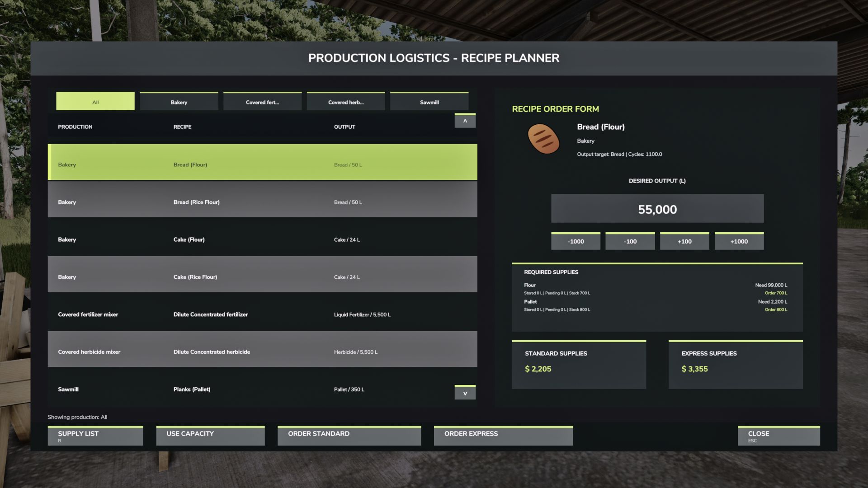Click the Flour supply name label
The image size is (868, 488).
pyautogui.click(x=529, y=285)
